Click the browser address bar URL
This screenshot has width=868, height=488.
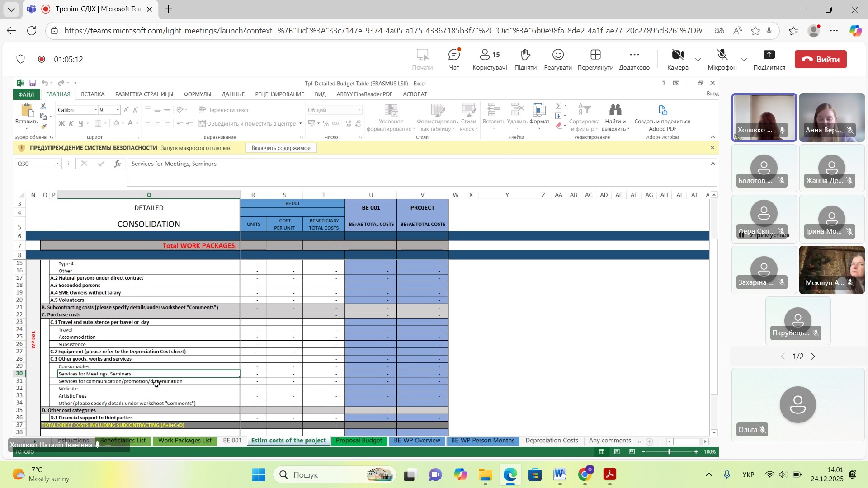[384, 31]
